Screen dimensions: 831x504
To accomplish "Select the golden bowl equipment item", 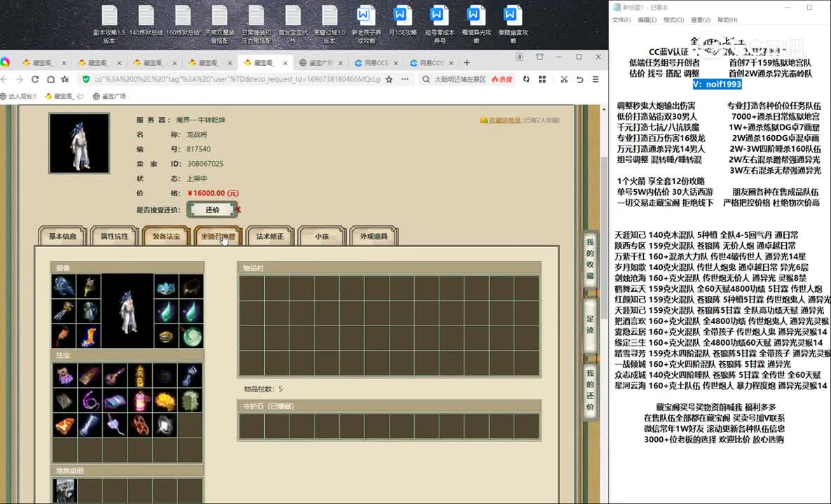I will tap(167, 336).
